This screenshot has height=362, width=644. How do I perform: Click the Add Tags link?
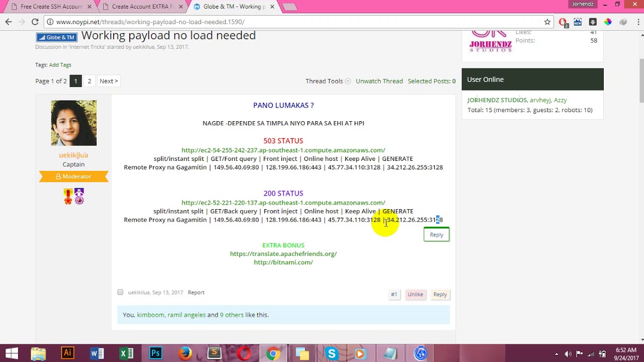click(60, 65)
